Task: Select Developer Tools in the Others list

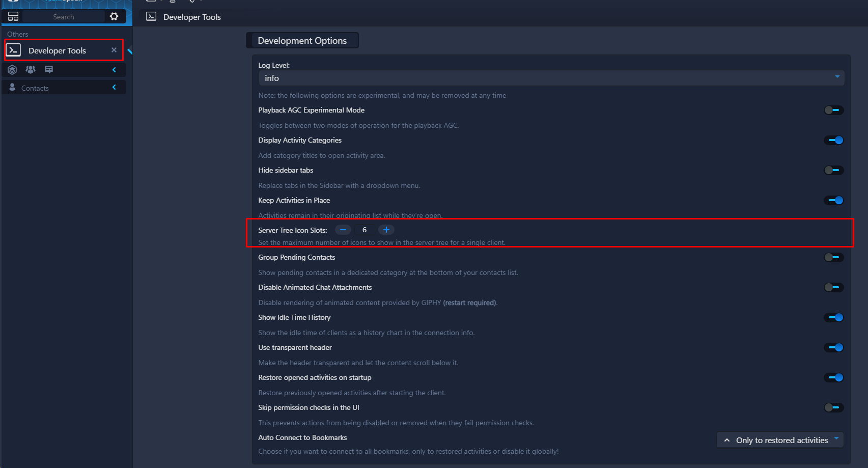Action: click(57, 50)
